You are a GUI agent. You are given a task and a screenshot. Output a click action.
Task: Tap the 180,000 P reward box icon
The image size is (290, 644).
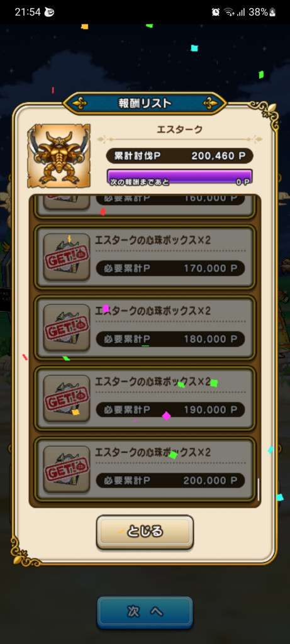coord(67,327)
